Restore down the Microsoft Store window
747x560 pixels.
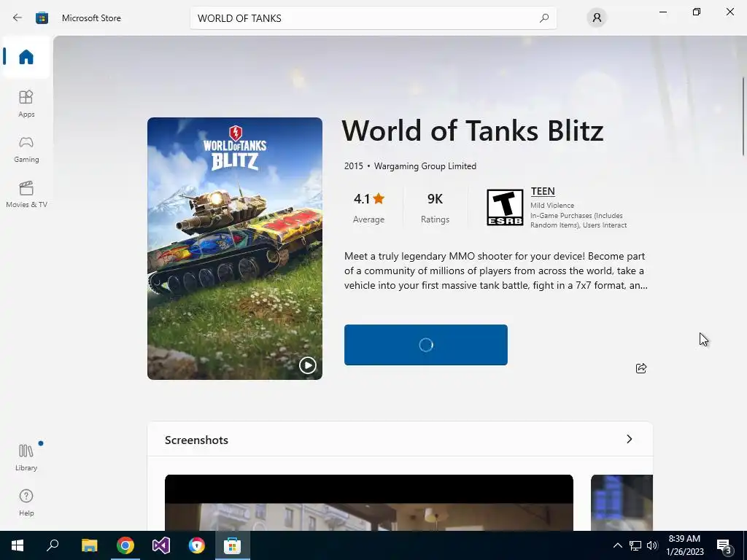[697, 12]
